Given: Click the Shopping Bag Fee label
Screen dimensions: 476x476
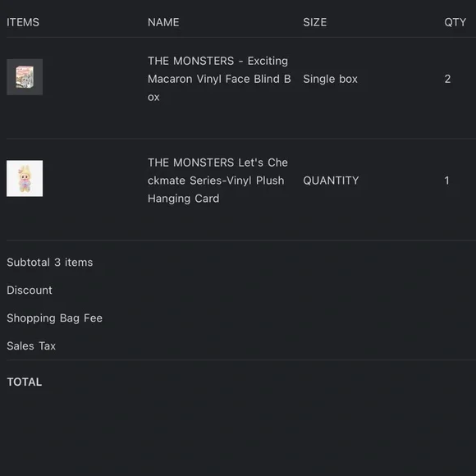Looking at the screenshot, I should (55, 318).
